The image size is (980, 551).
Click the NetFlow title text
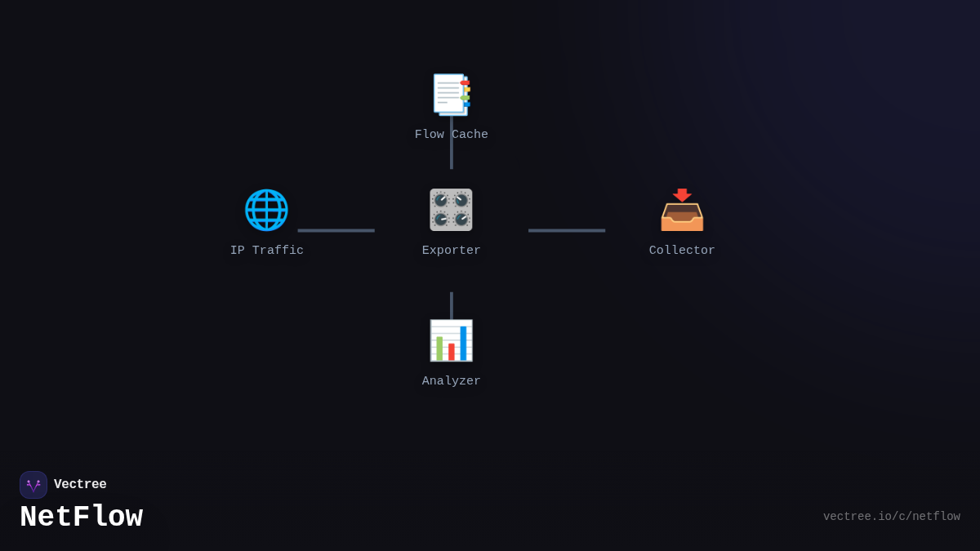pyautogui.click(x=81, y=516)
